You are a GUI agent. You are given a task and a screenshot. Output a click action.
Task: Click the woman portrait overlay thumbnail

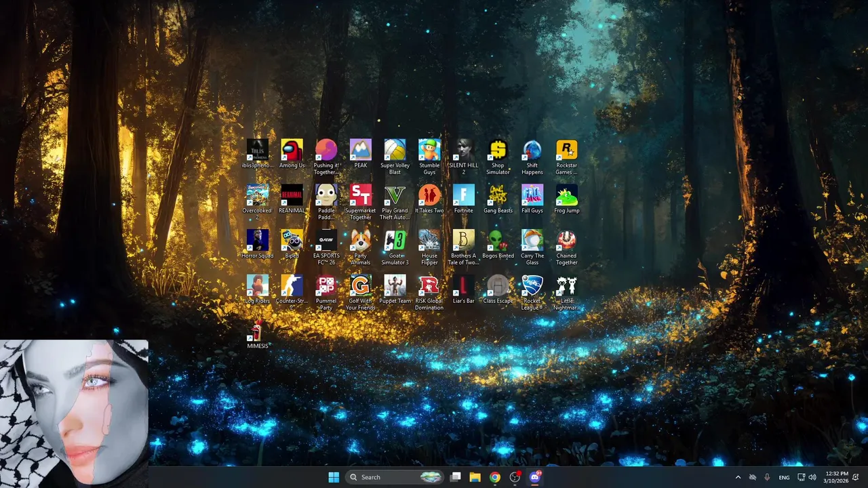click(x=74, y=413)
